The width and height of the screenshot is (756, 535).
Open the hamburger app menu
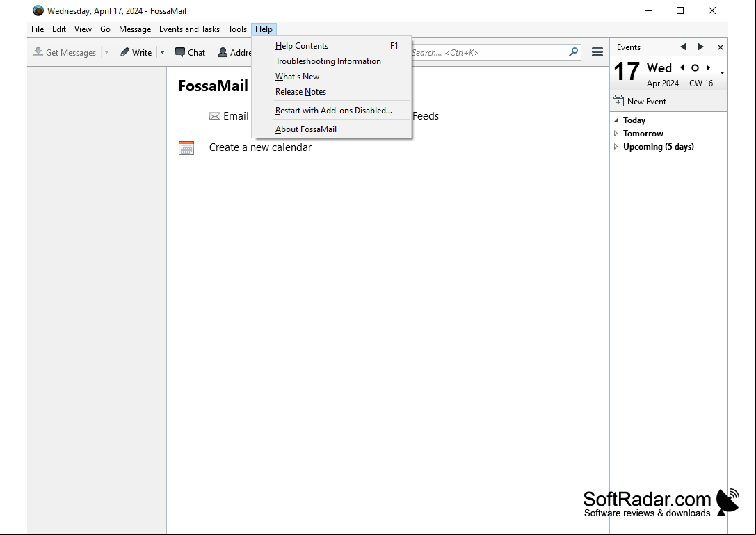point(597,52)
